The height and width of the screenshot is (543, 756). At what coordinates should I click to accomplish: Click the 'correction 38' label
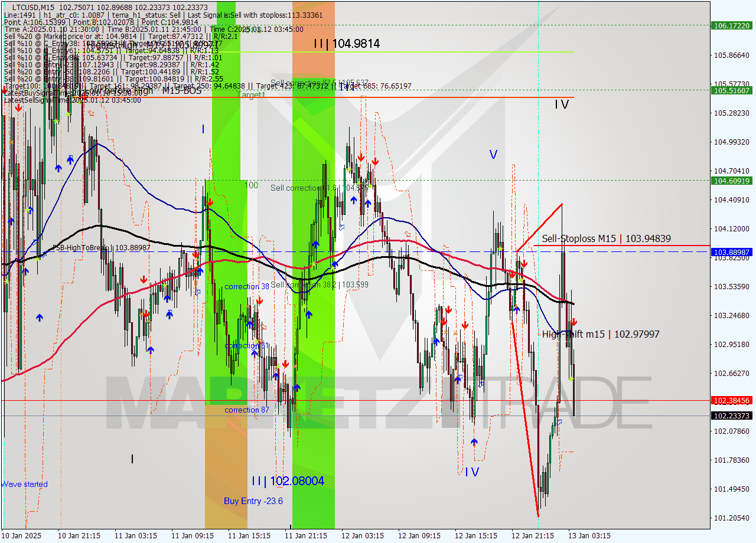[x=247, y=287]
